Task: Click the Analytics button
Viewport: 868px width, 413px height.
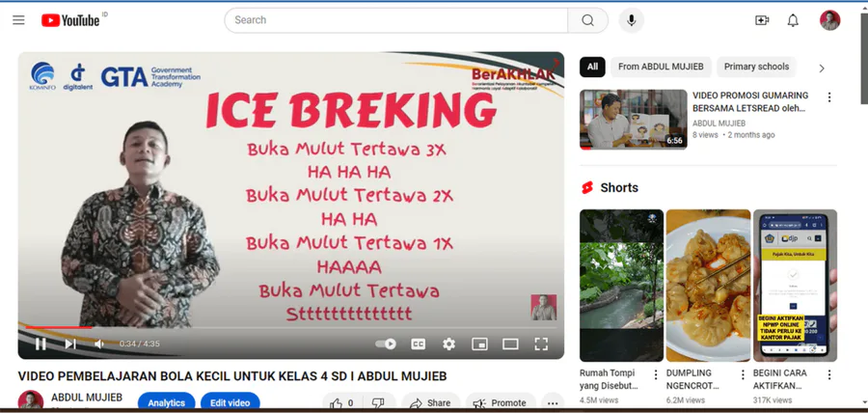Action: click(166, 402)
